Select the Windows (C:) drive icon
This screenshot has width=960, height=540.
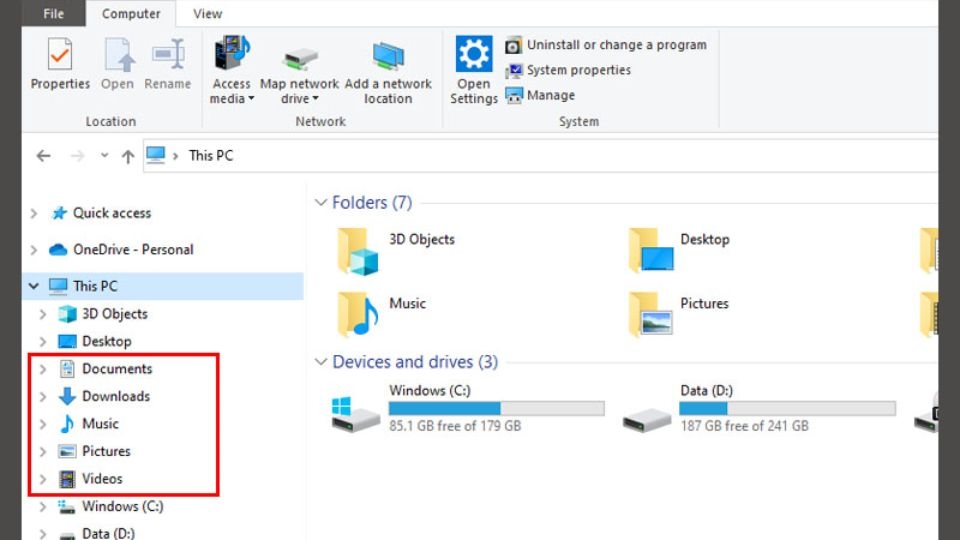point(355,413)
